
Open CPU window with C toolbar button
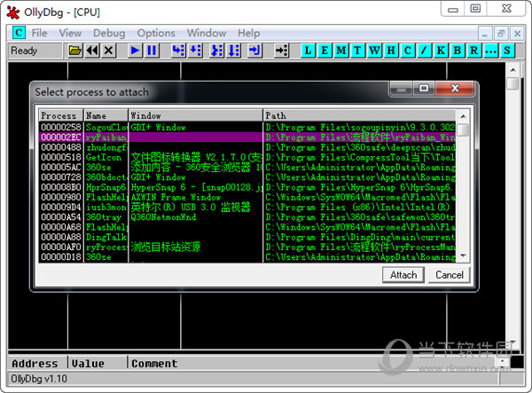[x=408, y=51]
